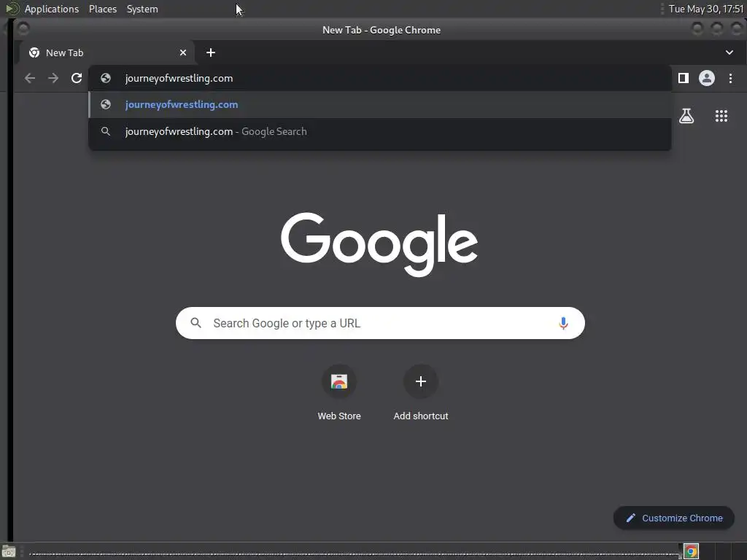Image resolution: width=747 pixels, height=560 pixels.
Task: Click the Google search box
Action: pos(380,323)
